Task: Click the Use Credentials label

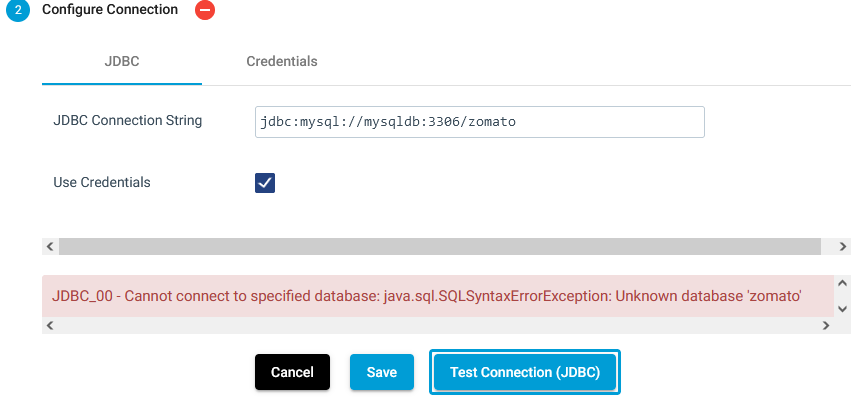Action: click(102, 182)
